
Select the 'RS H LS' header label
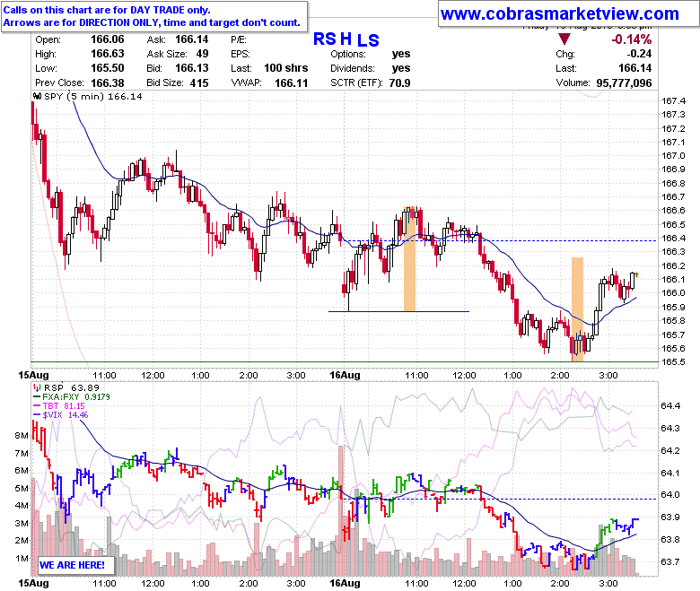click(x=346, y=39)
